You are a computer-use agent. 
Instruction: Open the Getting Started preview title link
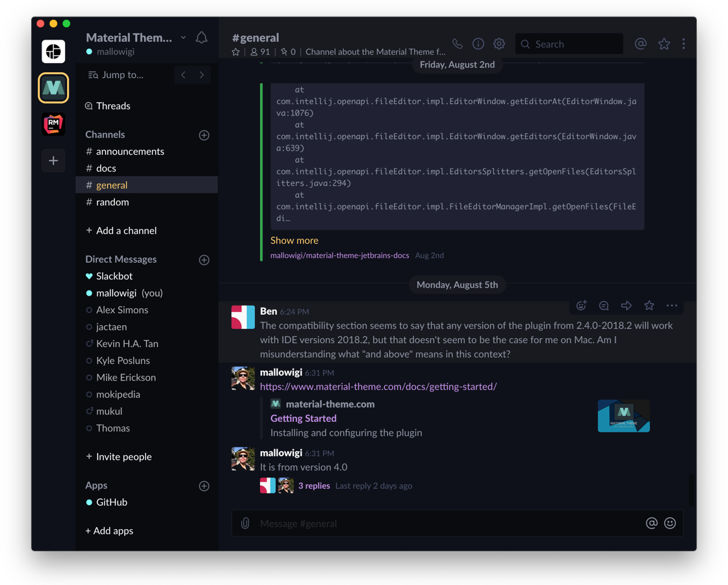pyautogui.click(x=304, y=419)
